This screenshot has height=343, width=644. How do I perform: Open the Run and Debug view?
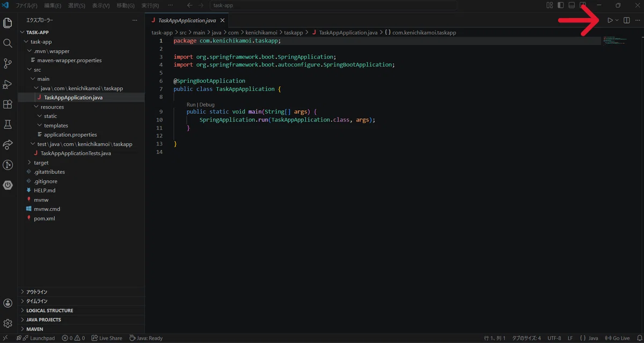(x=8, y=84)
